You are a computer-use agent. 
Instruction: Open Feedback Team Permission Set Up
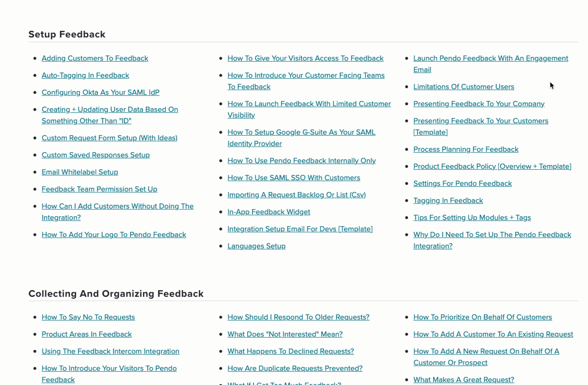(x=99, y=189)
